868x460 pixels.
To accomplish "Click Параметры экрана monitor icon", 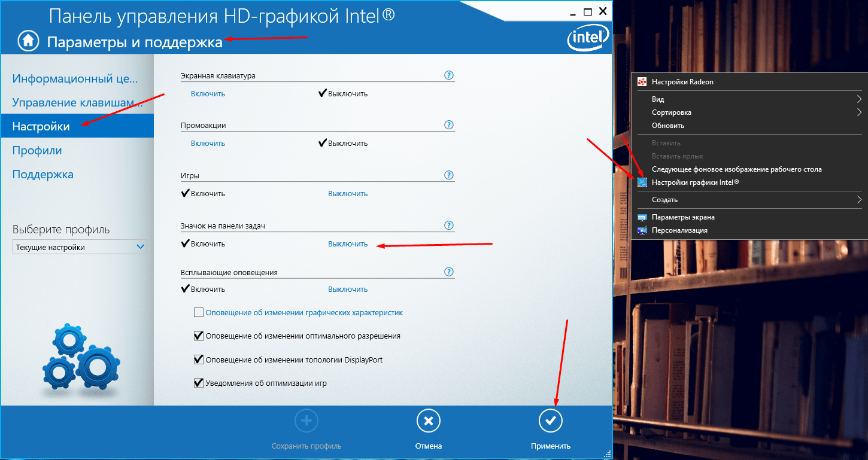I will click(x=642, y=217).
